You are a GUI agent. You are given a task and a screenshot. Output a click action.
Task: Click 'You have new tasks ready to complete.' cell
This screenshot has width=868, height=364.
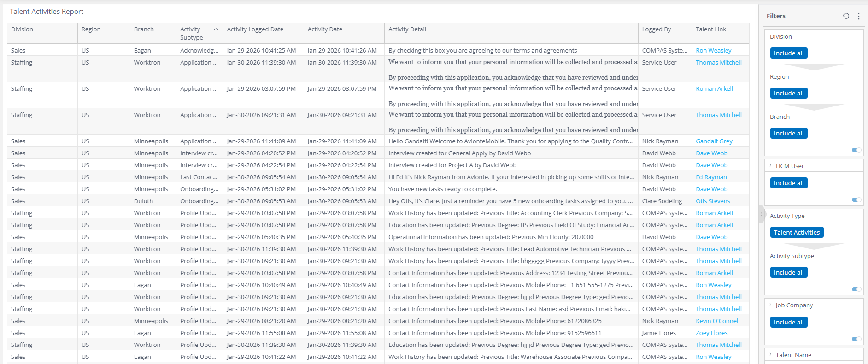pos(511,189)
